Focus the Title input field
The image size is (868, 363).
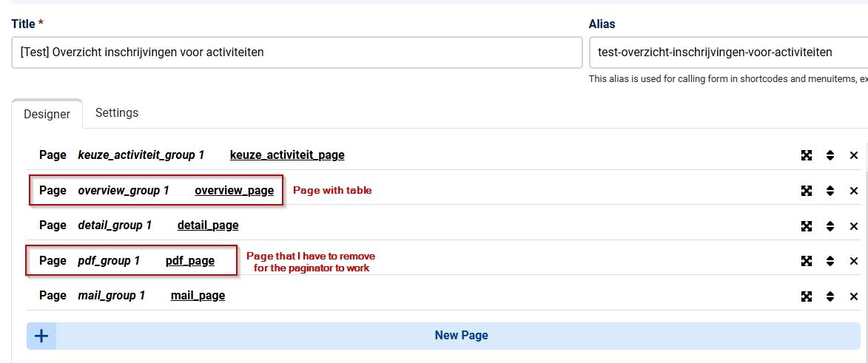click(x=297, y=52)
